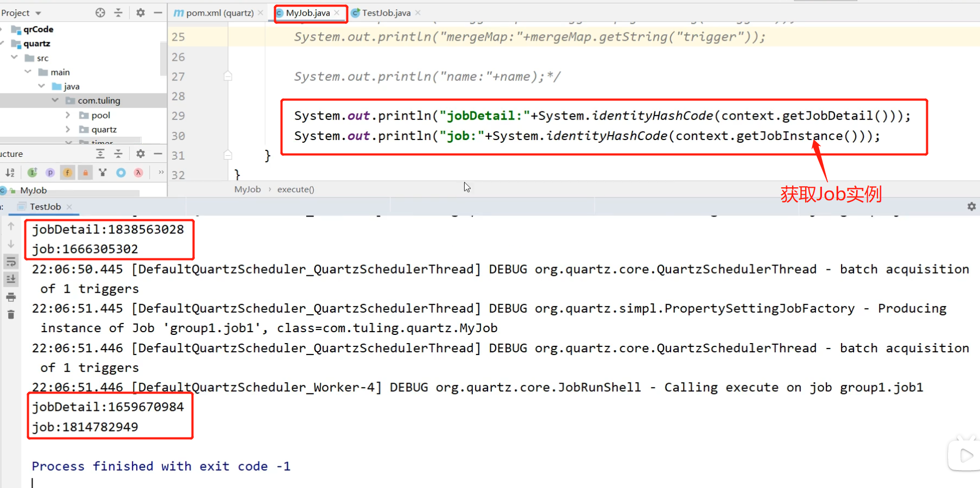
Task: Click the Project tree horizontal scrollbar
Action: click(71, 140)
